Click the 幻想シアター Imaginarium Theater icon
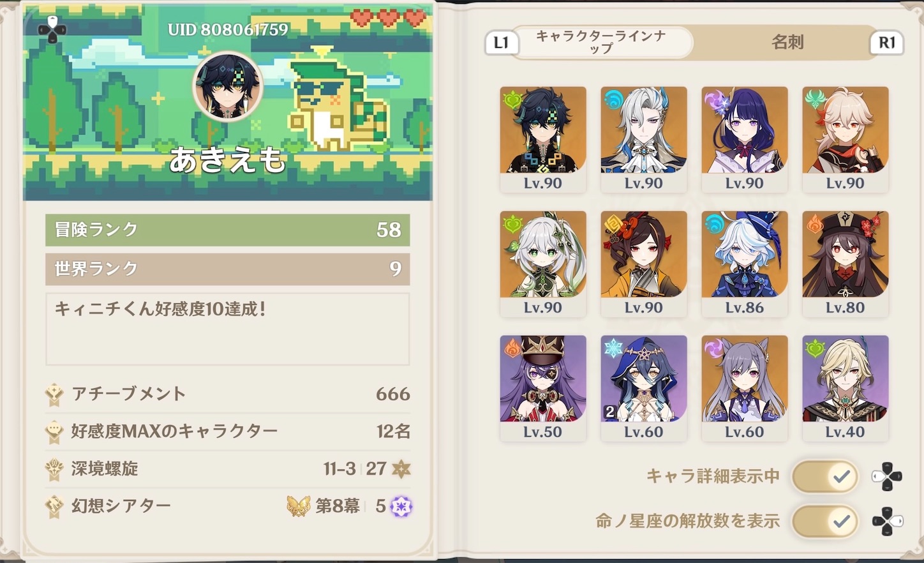The height and width of the screenshot is (563, 924). (55, 507)
